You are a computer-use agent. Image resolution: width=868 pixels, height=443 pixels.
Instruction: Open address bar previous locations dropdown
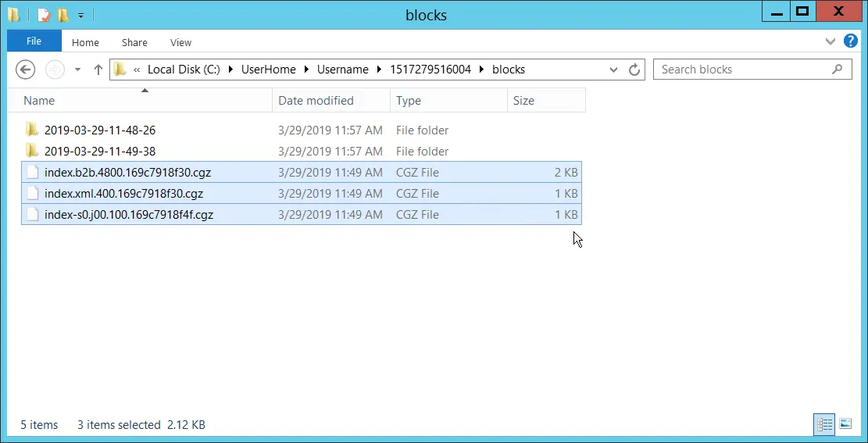point(614,70)
